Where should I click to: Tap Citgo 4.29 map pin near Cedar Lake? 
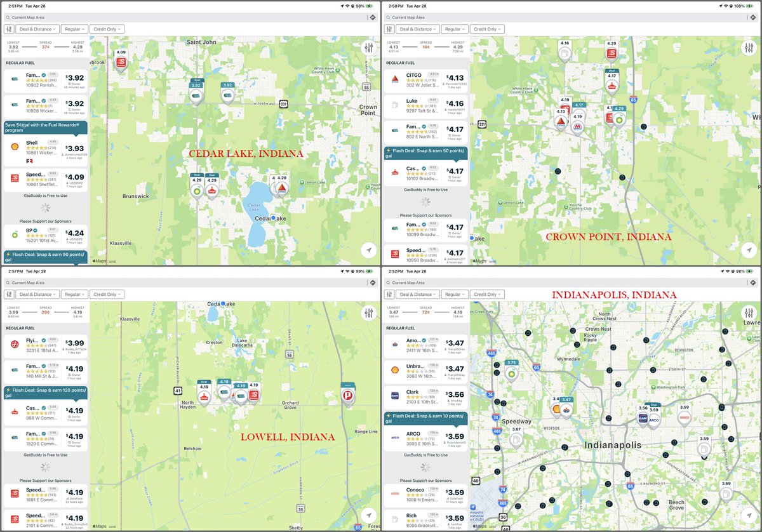tap(281, 186)
